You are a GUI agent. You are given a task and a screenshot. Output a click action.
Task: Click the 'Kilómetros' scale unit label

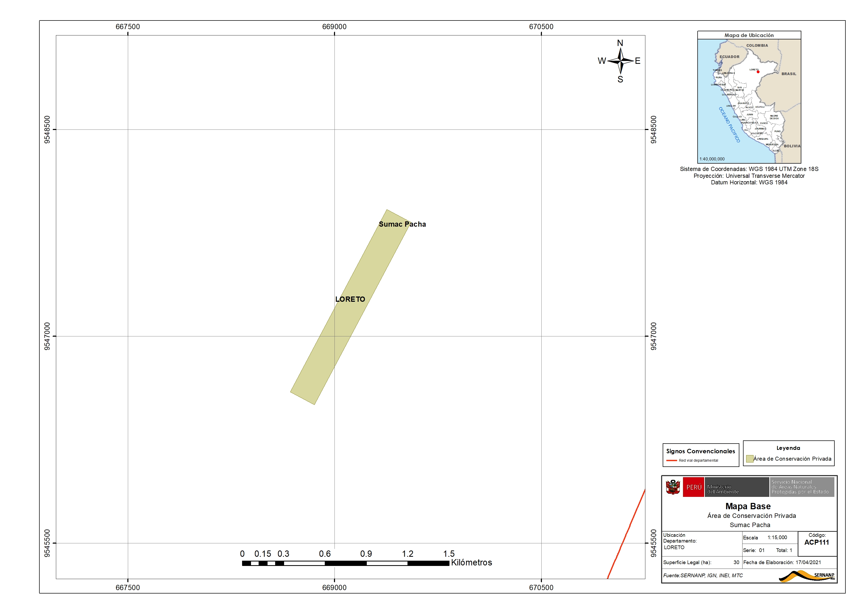(x=472, y=563)
